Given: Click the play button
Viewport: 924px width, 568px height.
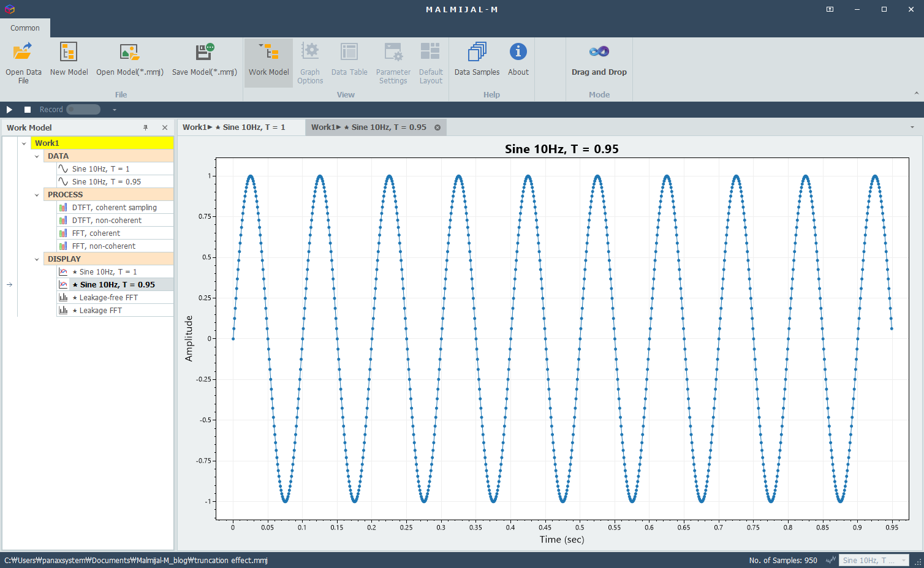Looking at the screenshot, I should 9,110.
